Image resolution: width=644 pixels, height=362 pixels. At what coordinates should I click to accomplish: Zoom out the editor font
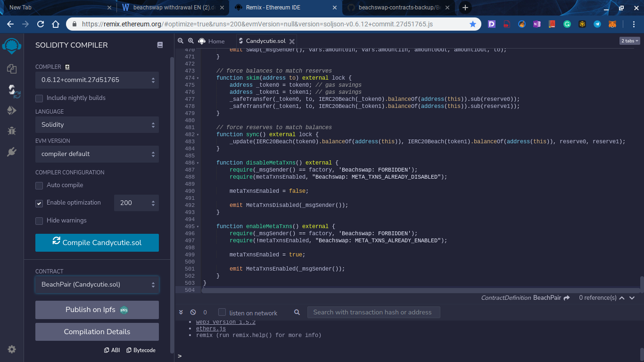[x=181, y=41]
